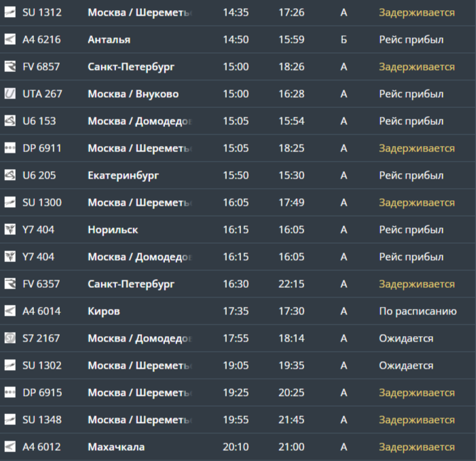
Task: Click the Rossiya logo next to FV 6857
Action: (x=10, y=67)
